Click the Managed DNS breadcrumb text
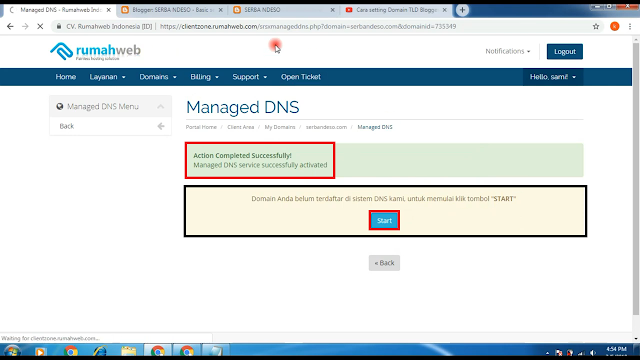 (x=375, y=127)
